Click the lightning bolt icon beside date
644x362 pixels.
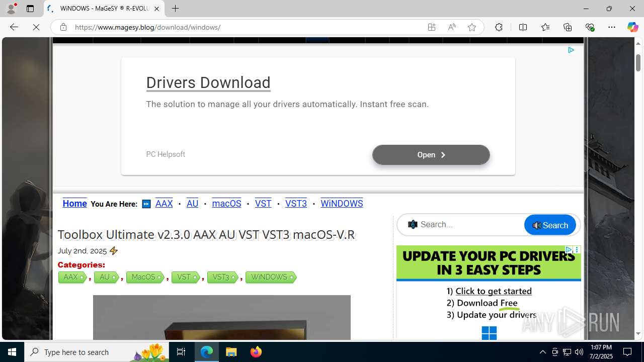pyautogui.click(x=114, y=250)
